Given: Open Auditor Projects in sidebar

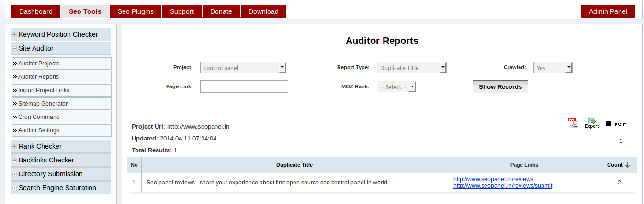Looking at the screenshot, I should (62, 64).
